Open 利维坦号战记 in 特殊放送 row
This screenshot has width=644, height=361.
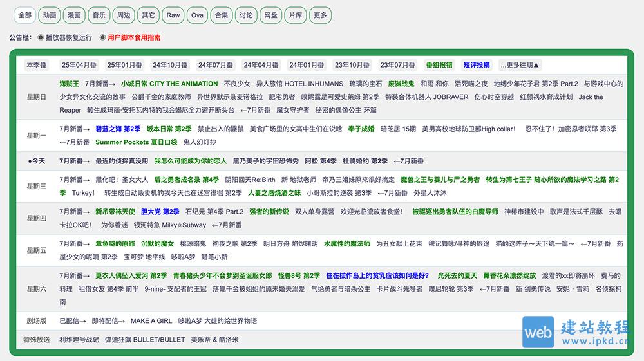79,340
